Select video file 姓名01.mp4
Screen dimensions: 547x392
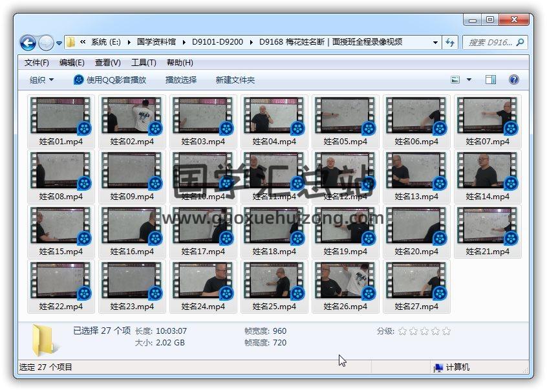[61, 122]
